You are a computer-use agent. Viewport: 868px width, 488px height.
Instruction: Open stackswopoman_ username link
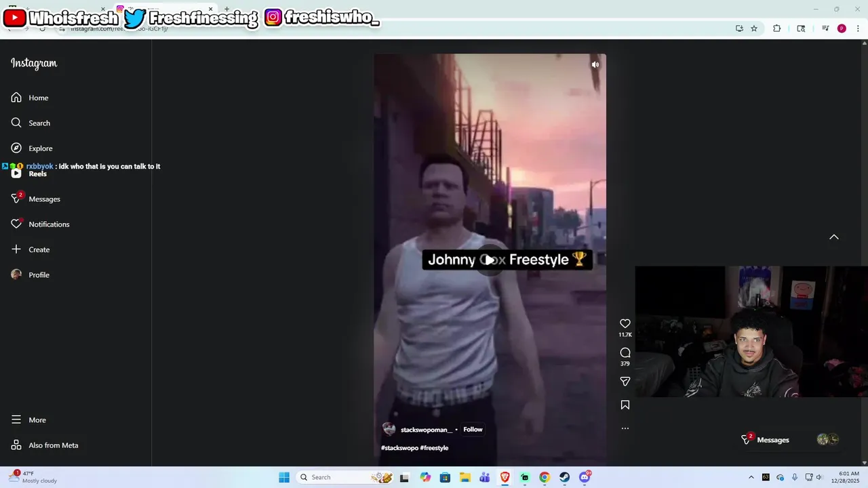[426, 430]
